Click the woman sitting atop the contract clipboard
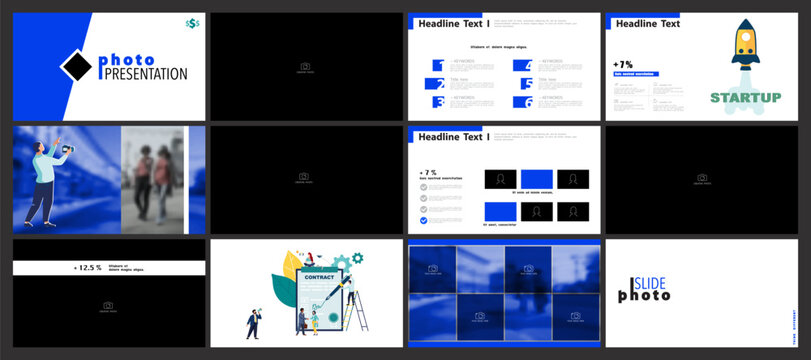 pos(310,259)
